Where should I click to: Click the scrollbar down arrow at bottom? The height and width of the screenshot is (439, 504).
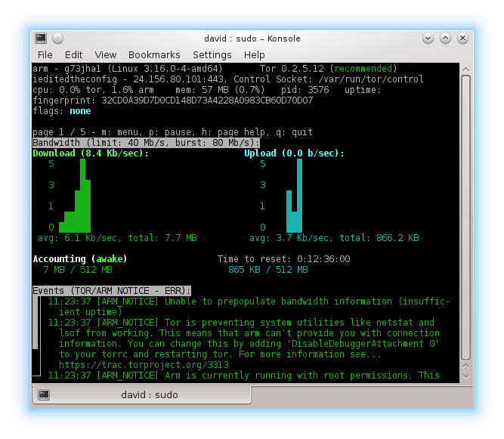465,376
